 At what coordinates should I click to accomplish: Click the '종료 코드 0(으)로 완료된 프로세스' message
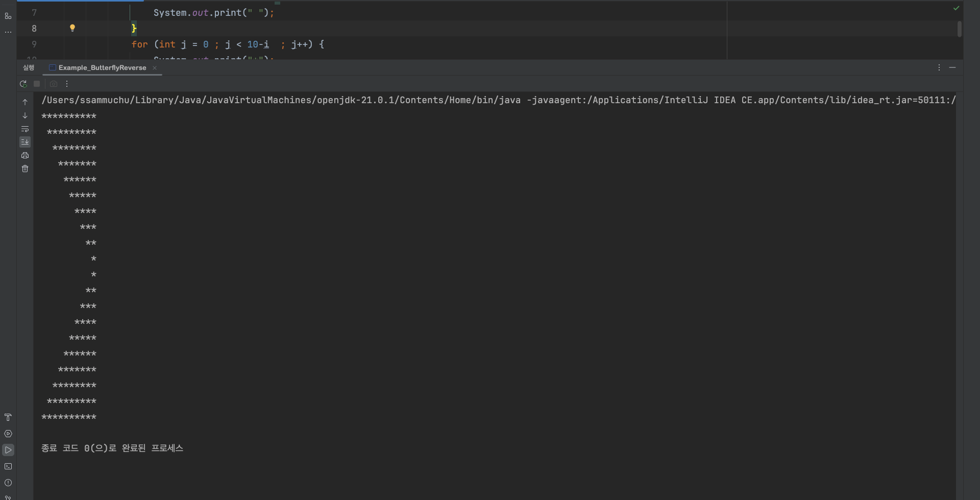112,448
